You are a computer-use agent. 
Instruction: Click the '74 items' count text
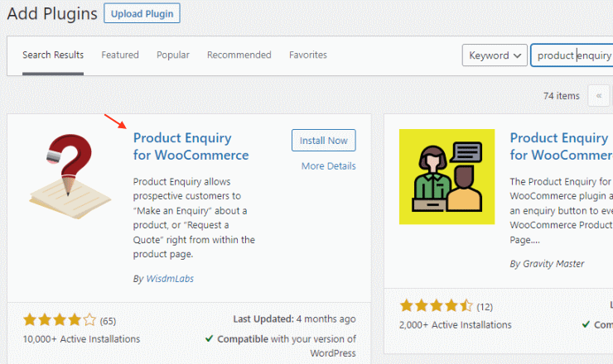click(x=562, y=96)
